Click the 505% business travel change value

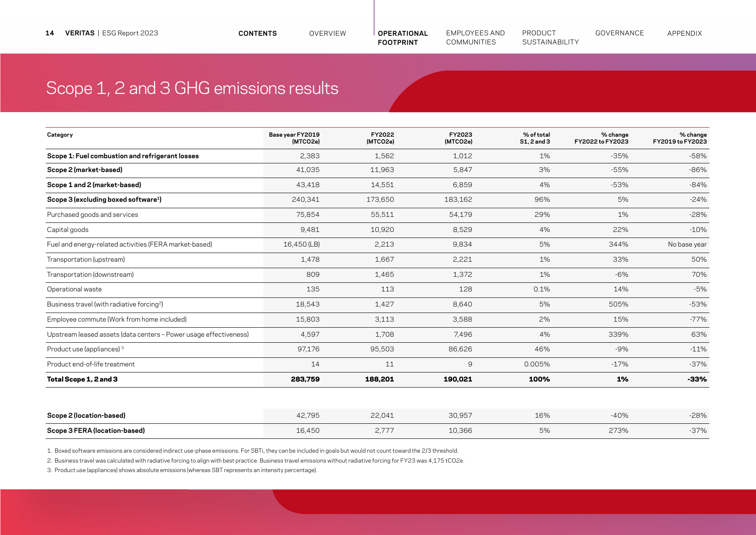click(x=618, y=304)
